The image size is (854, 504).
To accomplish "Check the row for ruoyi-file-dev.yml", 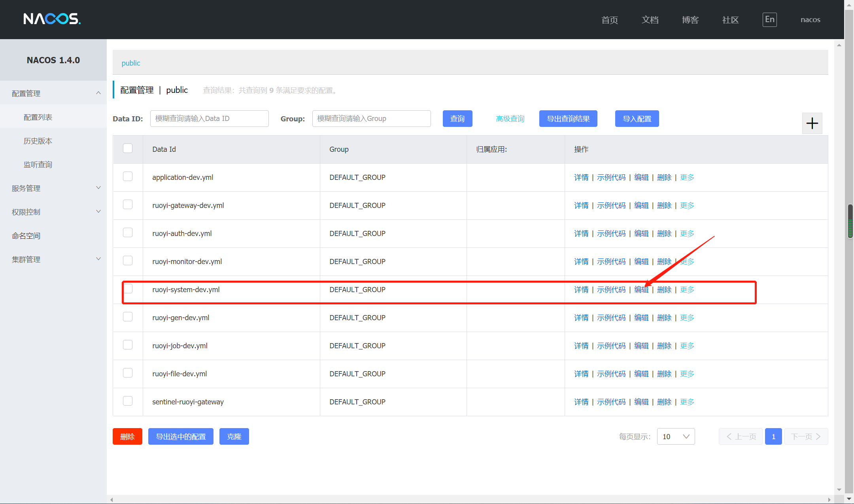I will click(127, 372).
